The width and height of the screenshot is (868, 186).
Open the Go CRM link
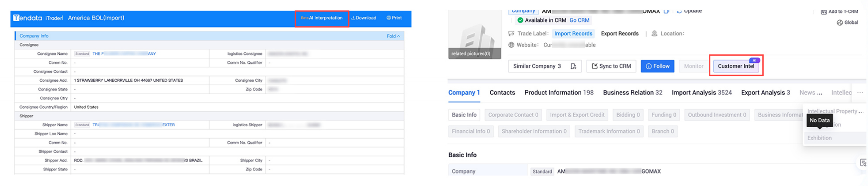579,20
